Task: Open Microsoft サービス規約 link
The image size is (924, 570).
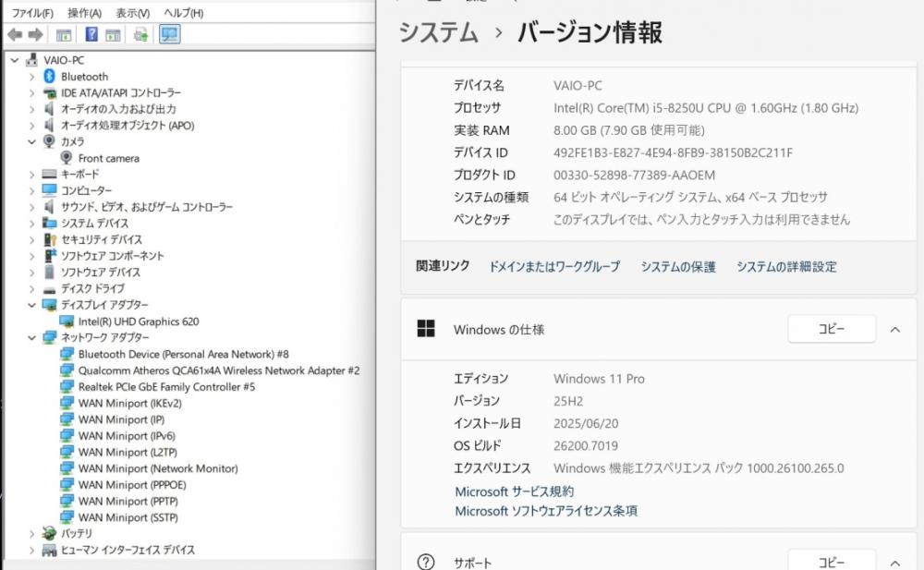Action: 514,491
